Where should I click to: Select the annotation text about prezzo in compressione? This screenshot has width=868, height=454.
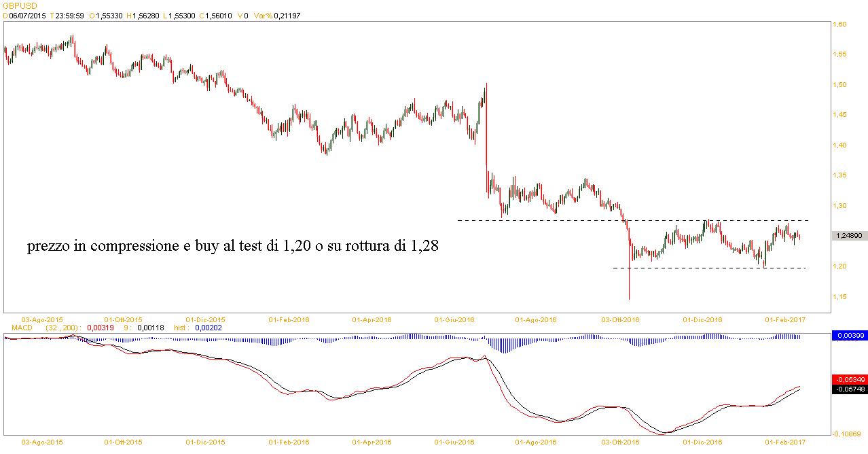click(x=232, y=247)
